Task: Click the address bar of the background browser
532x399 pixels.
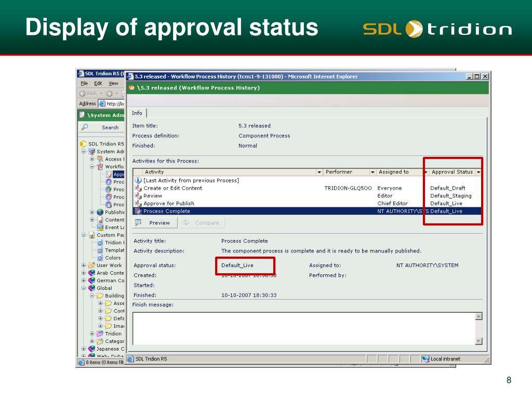Action: (x=111, y=103)
